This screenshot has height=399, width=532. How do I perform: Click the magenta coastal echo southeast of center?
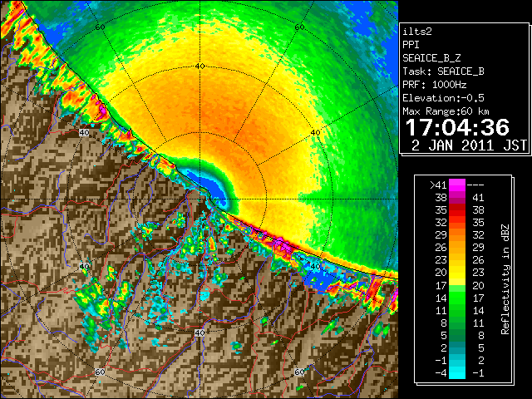coord(283,245)
